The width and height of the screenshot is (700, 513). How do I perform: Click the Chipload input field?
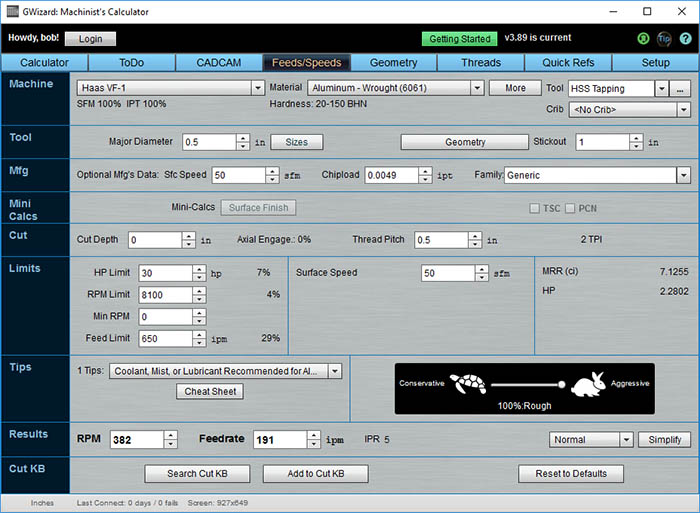(x=392, y=175)
